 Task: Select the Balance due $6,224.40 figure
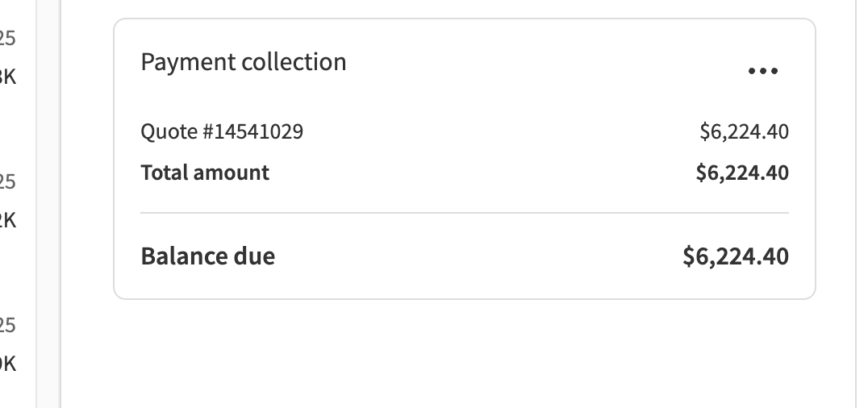pos(736,256)
